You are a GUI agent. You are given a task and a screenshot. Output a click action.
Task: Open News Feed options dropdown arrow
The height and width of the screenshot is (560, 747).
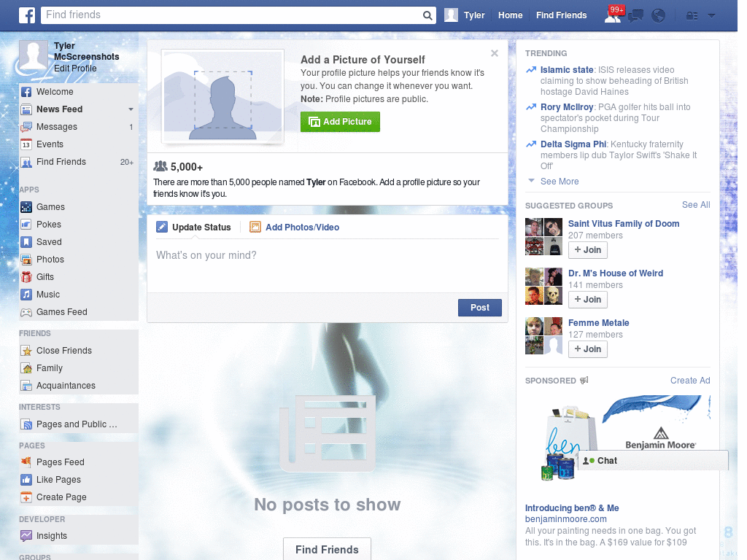(131, 109)
